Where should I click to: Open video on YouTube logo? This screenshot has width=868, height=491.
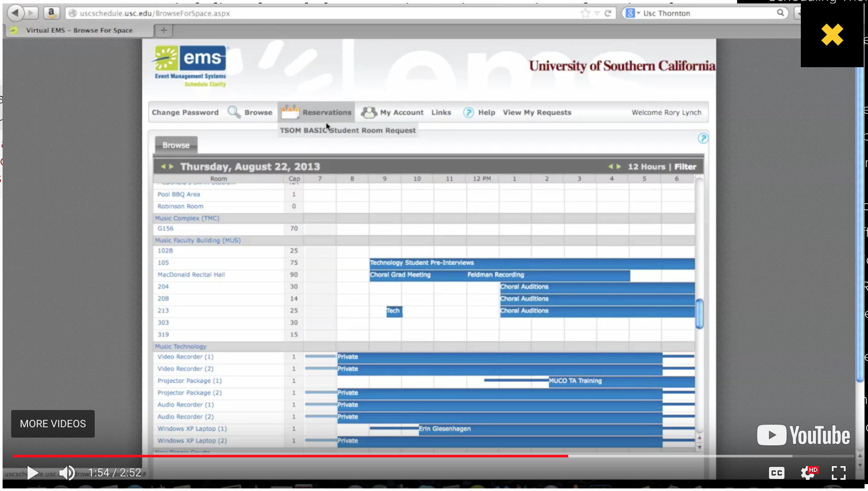(803, 435)
